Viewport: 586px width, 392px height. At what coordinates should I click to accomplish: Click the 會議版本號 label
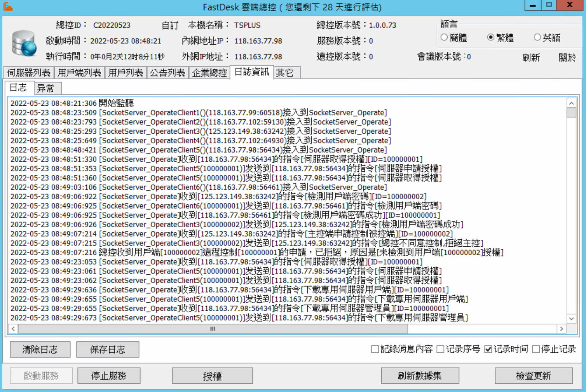point(441,57)
